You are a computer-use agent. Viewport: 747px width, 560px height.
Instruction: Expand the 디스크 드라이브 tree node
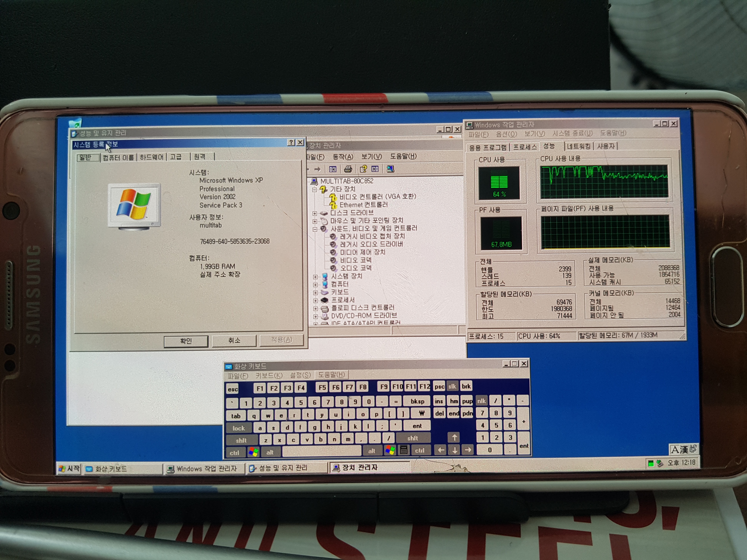[x=315, y=213]
